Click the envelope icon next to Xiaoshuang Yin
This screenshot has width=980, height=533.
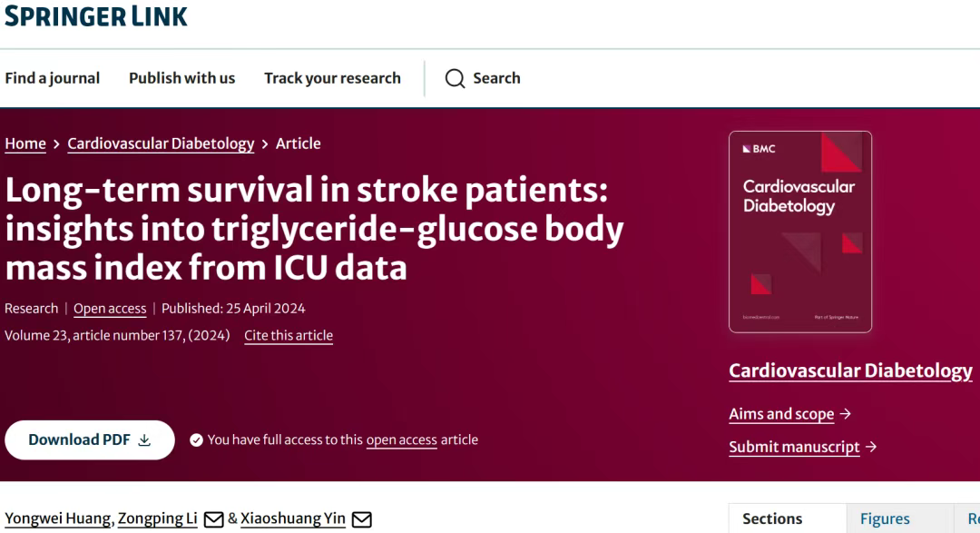(362, 519)
